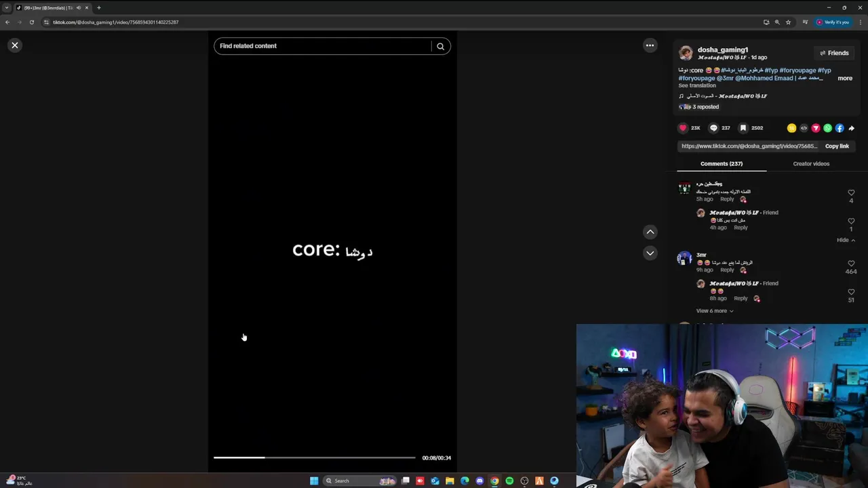Image resolution: width=868 pixels, height=488 pixels.
Task: Mute the tab via speaker icon
Action: tap(78, 7)
